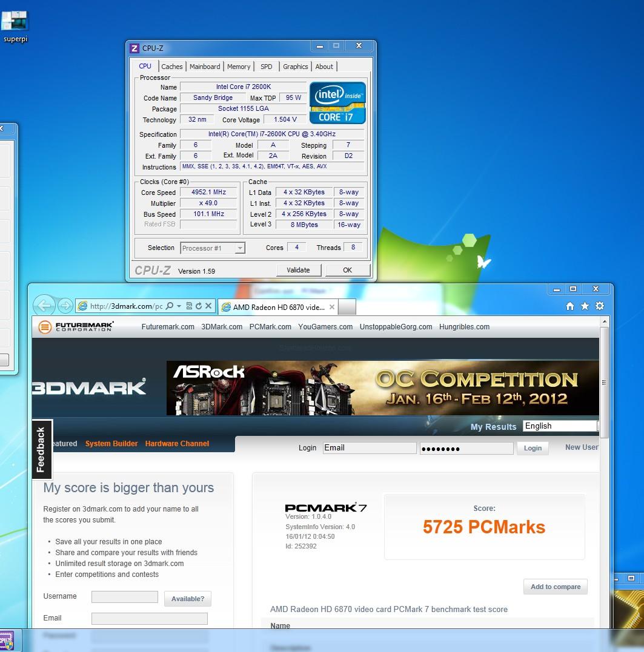Image resolution: width=644 pixels, height=652 pixels.
Task: Select the Graphics tab in CPU-Z
Action: 296,67
